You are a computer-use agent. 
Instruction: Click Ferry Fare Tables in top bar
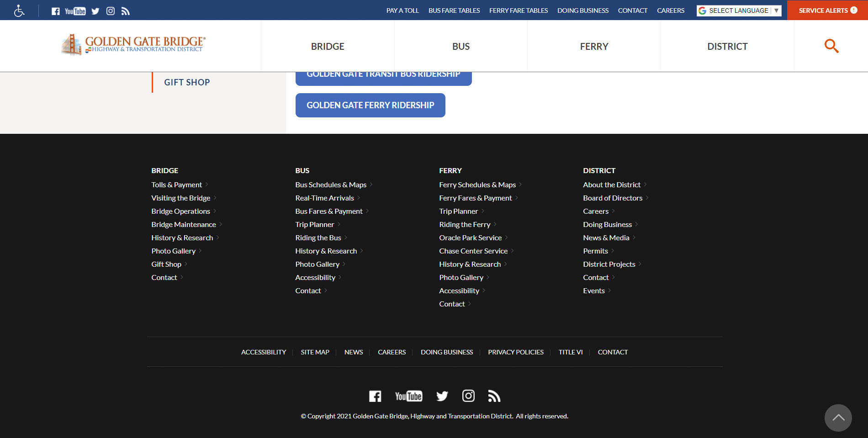[519, 11]
